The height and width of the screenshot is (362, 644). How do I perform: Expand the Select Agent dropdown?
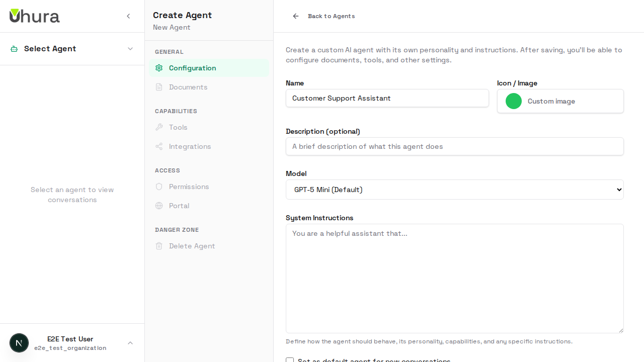click(x=130, y=49)
